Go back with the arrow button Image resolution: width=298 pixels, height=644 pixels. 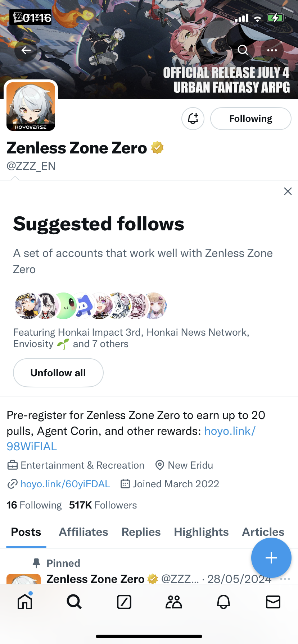click(26, 50)
